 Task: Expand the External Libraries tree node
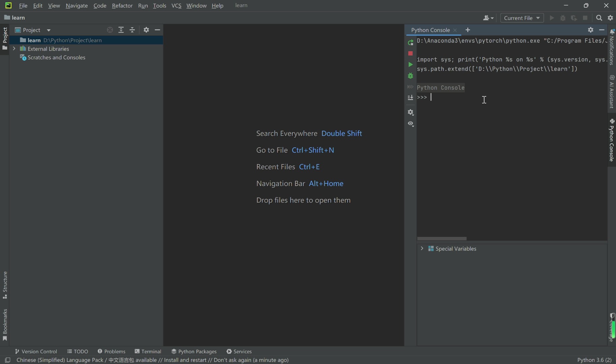pyautogui.click(x=14, y=49)
